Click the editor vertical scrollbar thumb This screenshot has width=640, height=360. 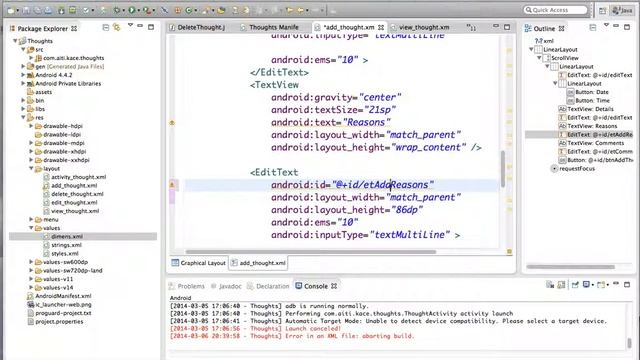pyautogui.click(x=503, y=168)
